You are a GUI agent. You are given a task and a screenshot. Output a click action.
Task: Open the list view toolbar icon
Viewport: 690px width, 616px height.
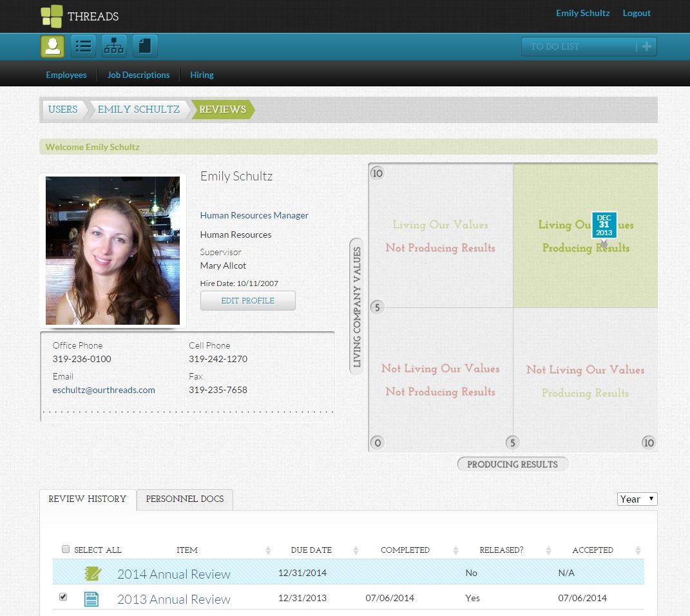83,46
